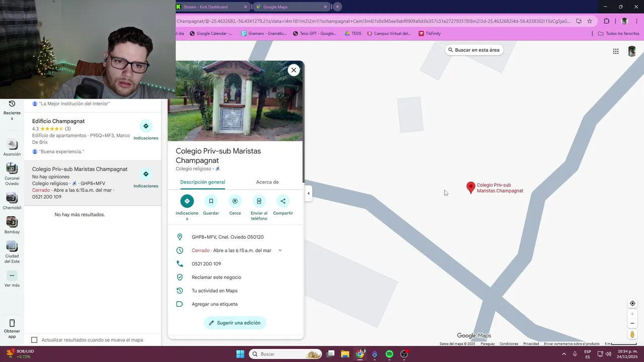Open Condiciones link in map footer

[509, 344]
